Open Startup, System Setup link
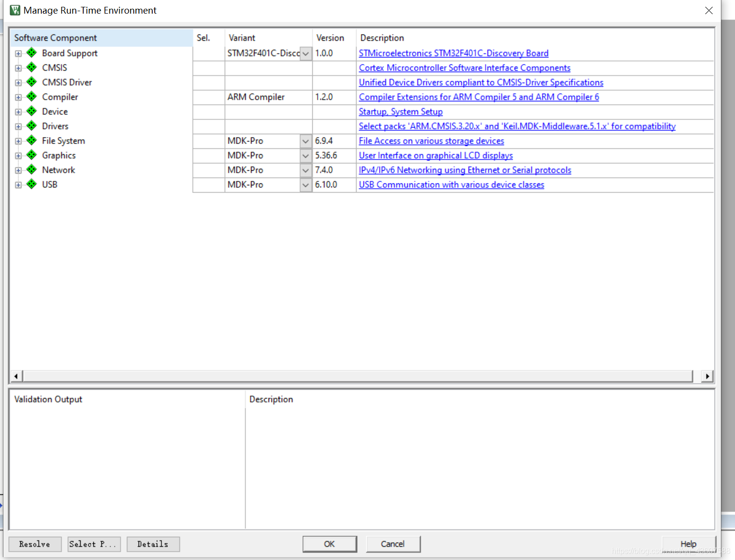Image resolution: width=735 pixels, height=560 pixels. 401,111
